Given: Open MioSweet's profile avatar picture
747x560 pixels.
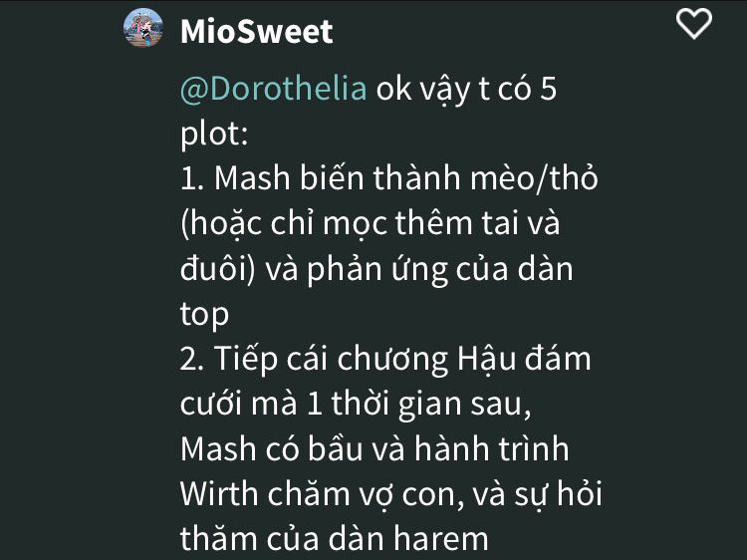Looking at the screenshot, I should click(142, 28).
